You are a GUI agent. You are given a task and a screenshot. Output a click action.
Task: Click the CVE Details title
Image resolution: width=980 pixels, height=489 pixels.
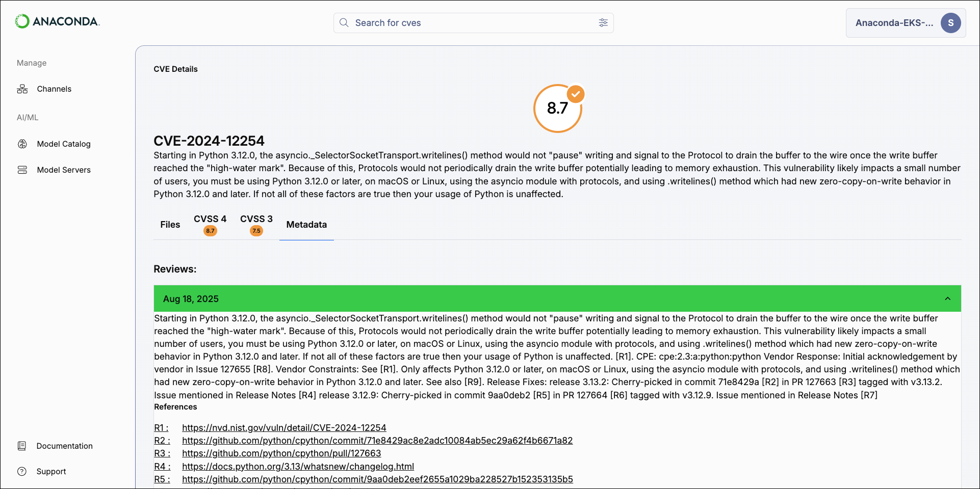pyautogui.click(x=175, y=69)
